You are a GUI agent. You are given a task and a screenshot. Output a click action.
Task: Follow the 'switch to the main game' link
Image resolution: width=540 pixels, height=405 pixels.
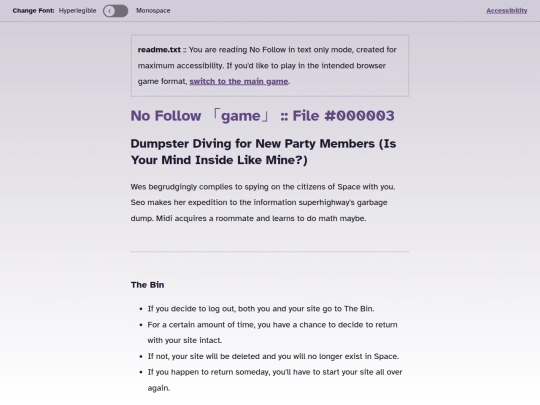[239, 82]
